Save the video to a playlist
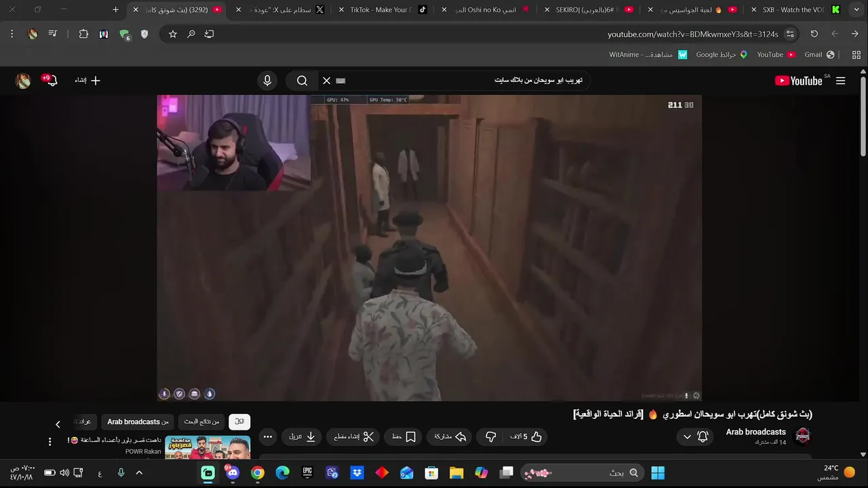The height and width of the screenshot is (488, 868). pos(404,437)
